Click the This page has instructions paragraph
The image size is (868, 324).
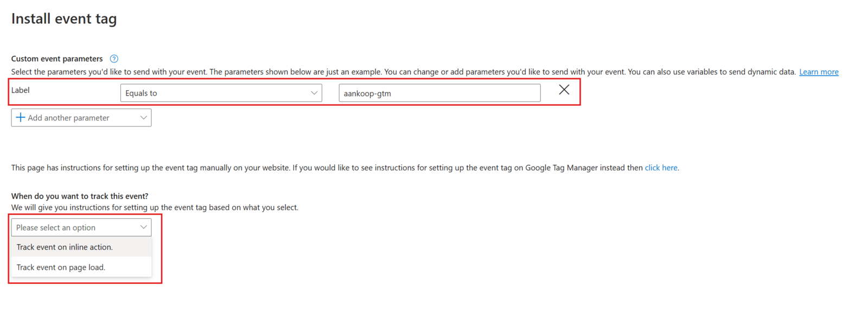click(x=325, y=168)
